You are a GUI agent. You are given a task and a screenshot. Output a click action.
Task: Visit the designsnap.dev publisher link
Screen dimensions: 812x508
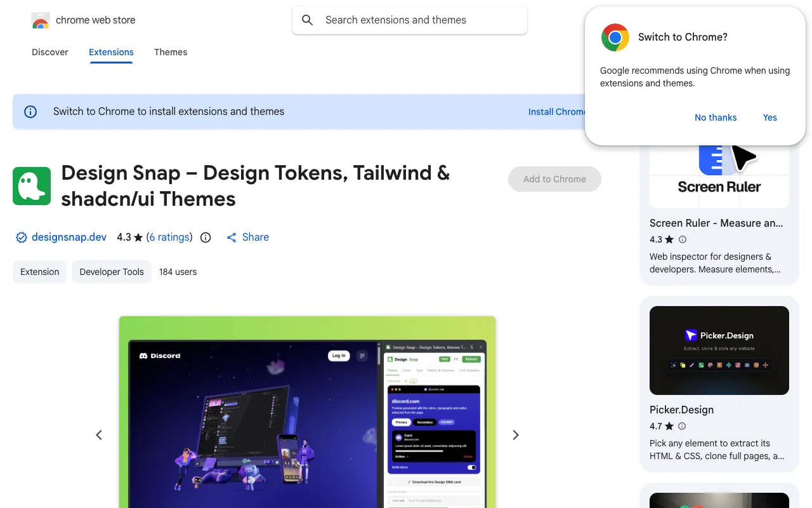coord(70,237)
